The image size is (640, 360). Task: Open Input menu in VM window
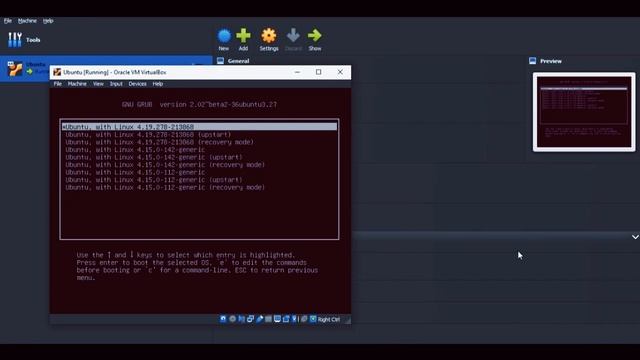116,84
